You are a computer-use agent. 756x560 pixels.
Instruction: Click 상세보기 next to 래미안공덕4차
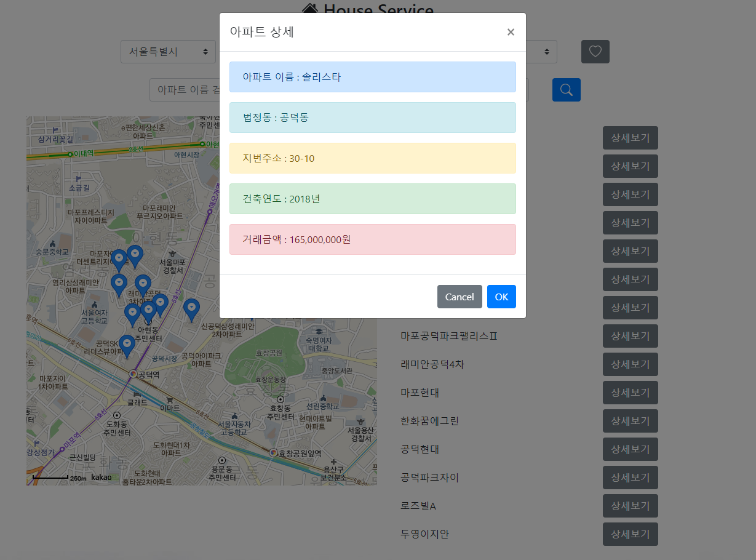point(630,364)
